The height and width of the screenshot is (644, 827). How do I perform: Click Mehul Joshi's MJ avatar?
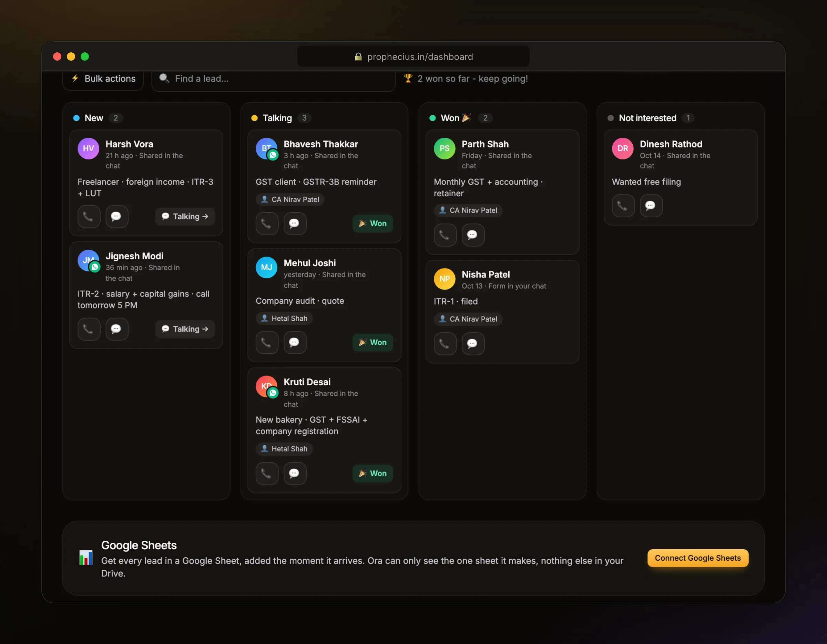267,268
